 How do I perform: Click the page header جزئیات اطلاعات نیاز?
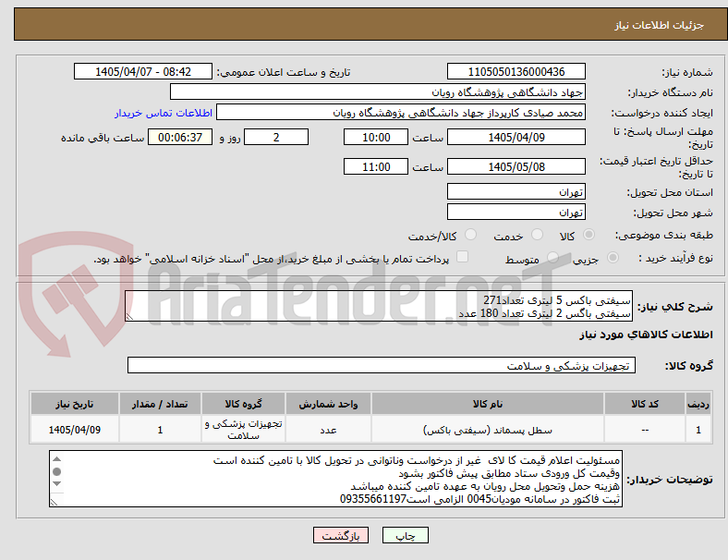(659, 25)
